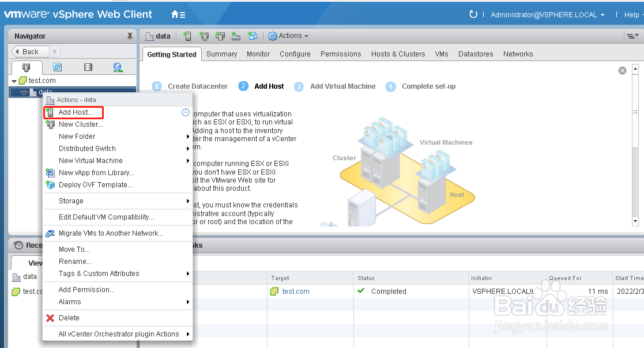The image size is (644, 348).
Task: Open the Hosts & Clusters tab
Action: click(398, 54)
